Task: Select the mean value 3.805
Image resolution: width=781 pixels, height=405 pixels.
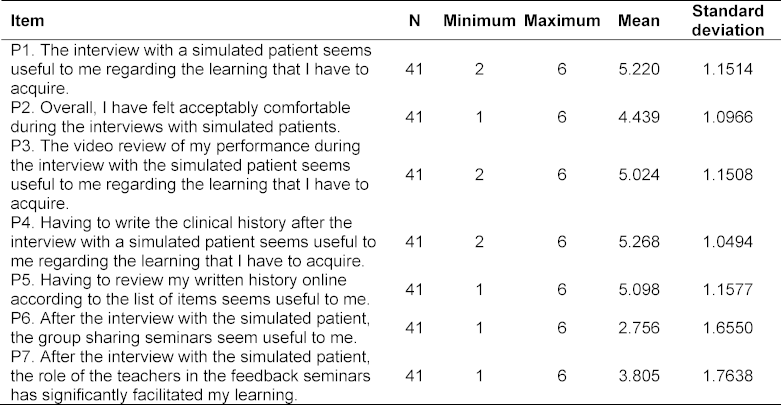Action: (639, 376)
